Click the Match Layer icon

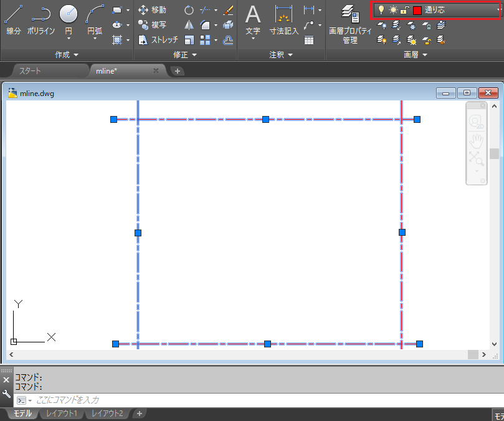tap(441, 40)
